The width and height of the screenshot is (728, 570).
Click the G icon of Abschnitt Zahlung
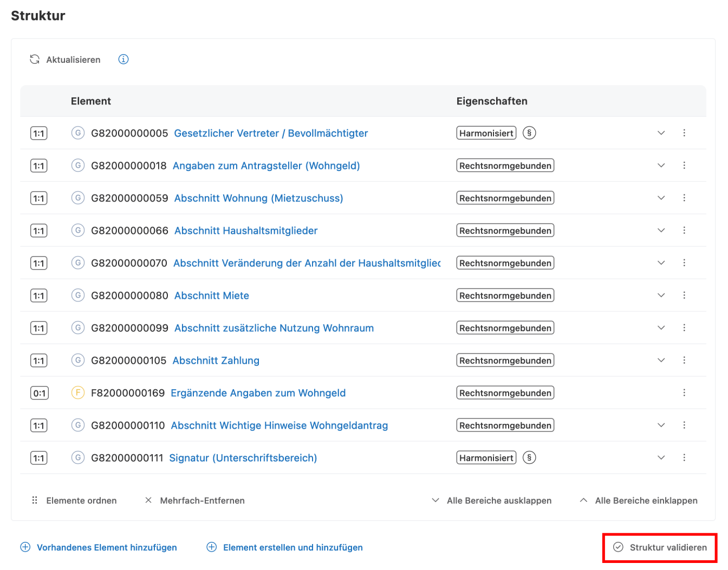tap(78, 361)
